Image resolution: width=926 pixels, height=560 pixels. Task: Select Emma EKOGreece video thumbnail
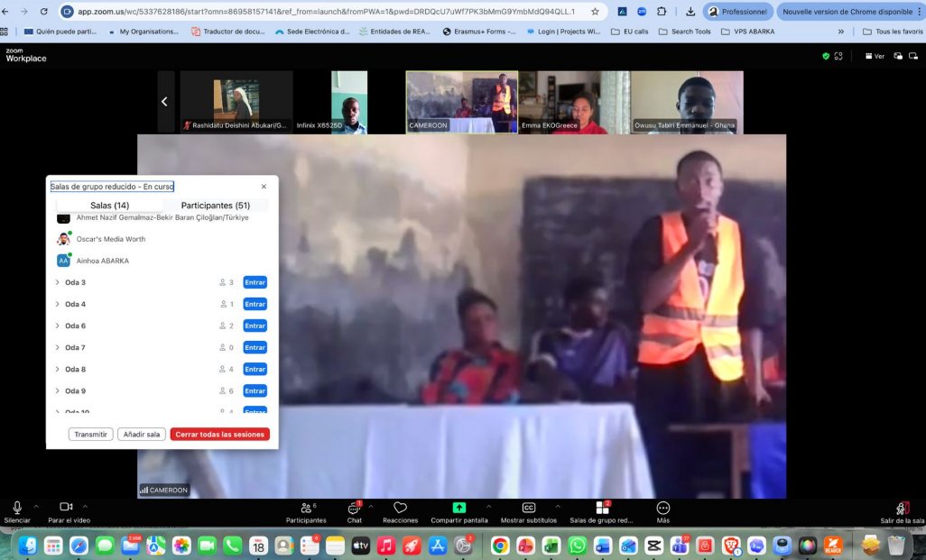(x=573, y=102)
